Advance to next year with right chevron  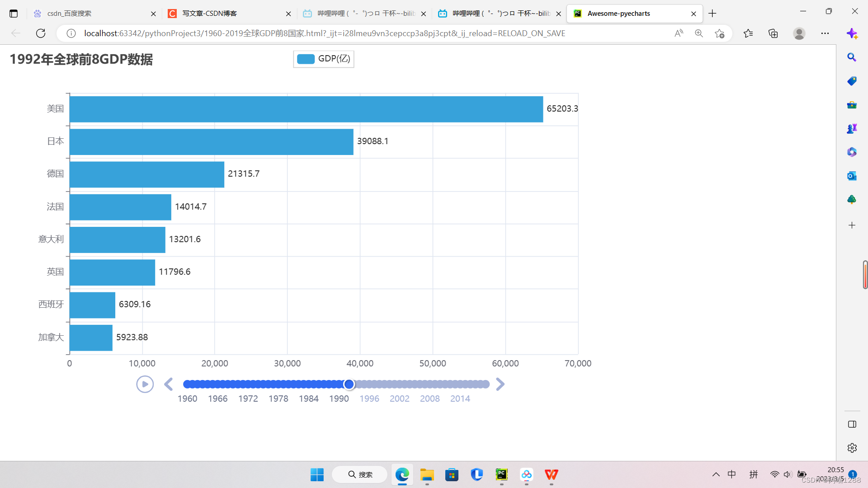pos(500,384)
